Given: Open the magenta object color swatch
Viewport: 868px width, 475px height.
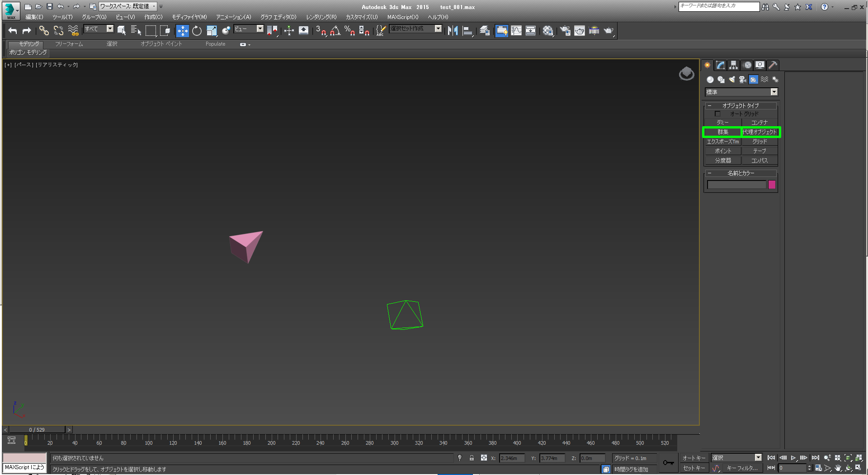Looking at the screenshot, I should tap(772, 185).
